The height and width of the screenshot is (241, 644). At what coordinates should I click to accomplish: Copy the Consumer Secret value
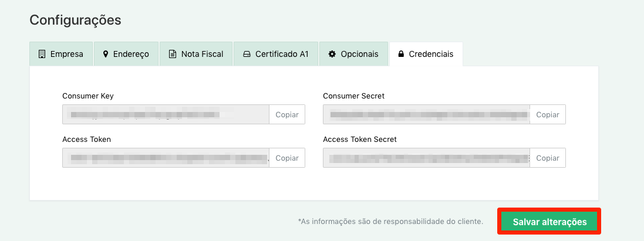[548, 114]
